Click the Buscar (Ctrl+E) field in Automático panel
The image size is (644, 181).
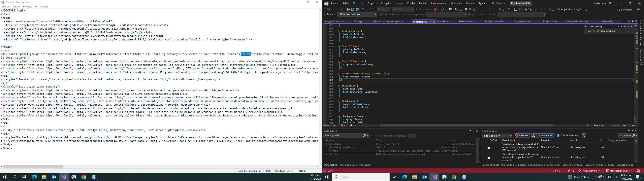tap(346, 136)
